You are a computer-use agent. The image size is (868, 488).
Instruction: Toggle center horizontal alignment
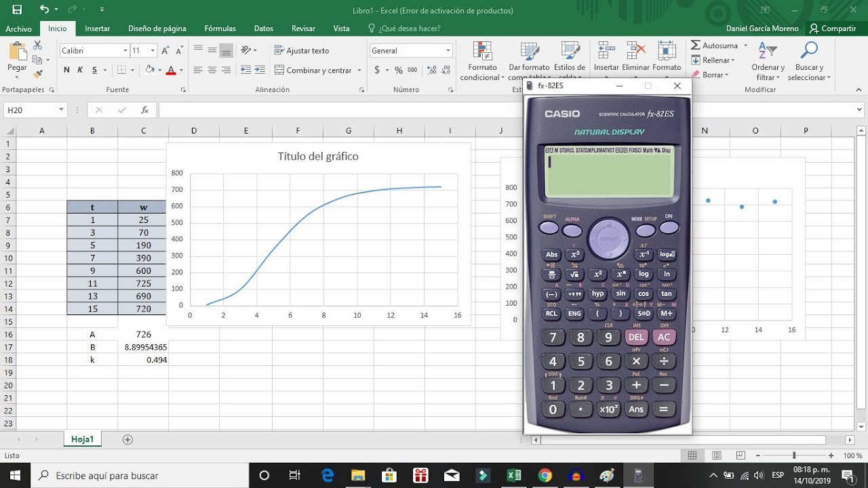pos(212,70)
